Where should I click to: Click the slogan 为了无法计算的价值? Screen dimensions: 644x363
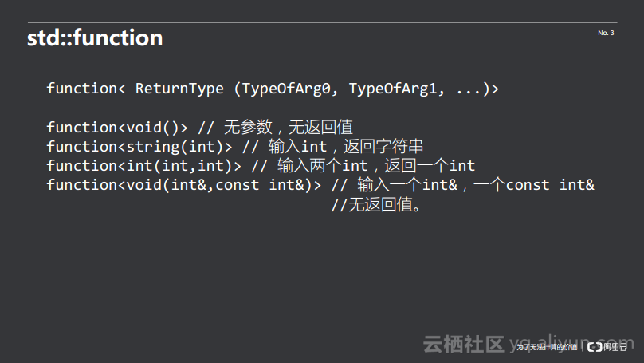tap(546, 347)
